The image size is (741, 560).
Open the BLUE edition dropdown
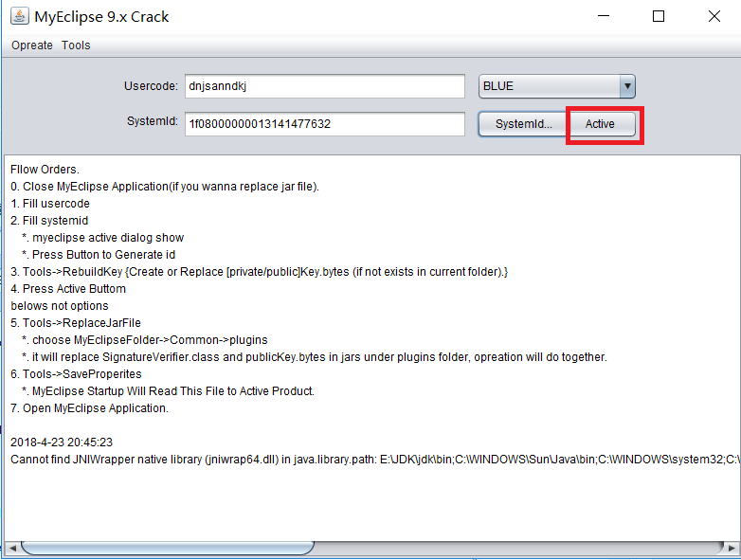556,86
